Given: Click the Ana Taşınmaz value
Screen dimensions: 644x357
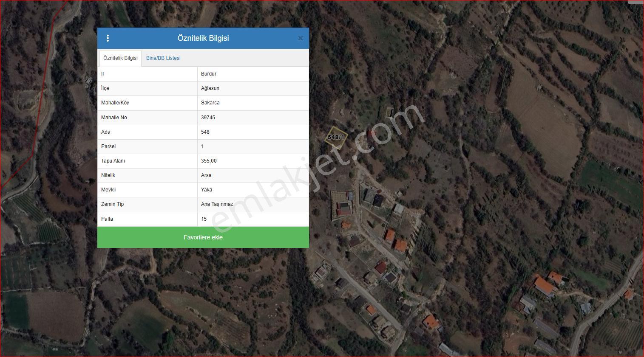Looking at the screenshot, I should coord(217,204).
